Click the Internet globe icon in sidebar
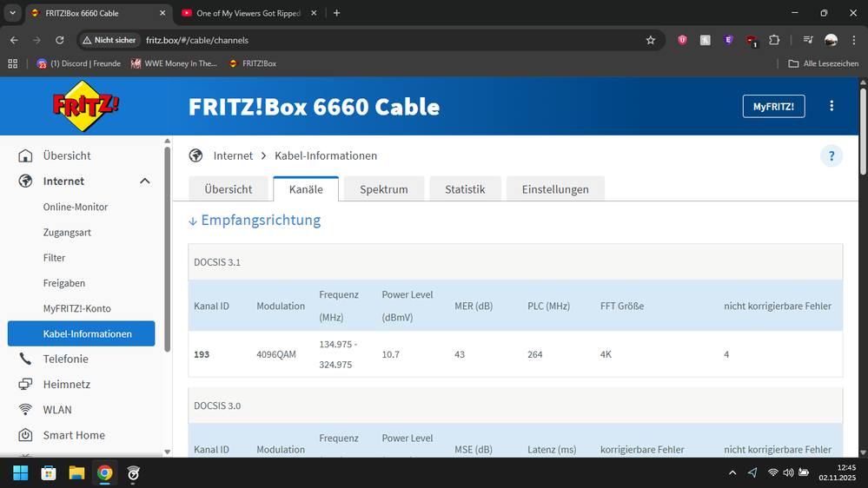 25,181
